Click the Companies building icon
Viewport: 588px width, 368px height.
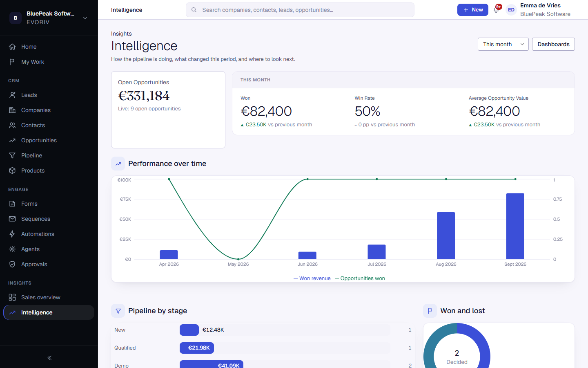tap(12, 110)
